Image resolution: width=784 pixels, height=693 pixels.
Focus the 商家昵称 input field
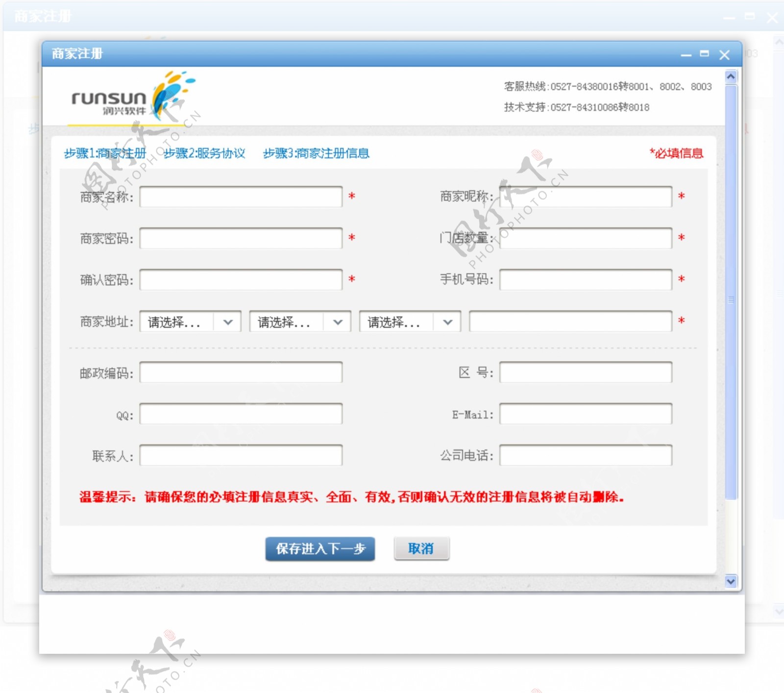point(586,197)
